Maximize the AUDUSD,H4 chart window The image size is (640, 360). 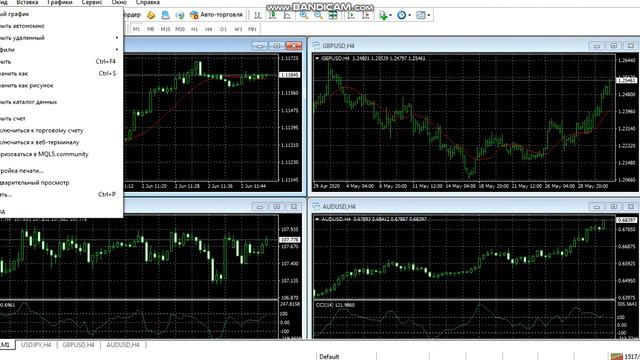coord(613,207)
